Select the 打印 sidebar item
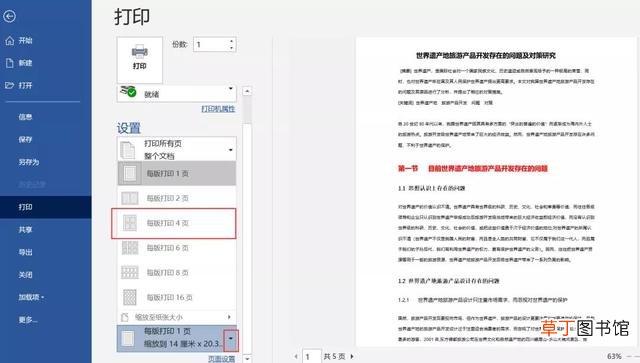The image size is (640, 363). 46,207
